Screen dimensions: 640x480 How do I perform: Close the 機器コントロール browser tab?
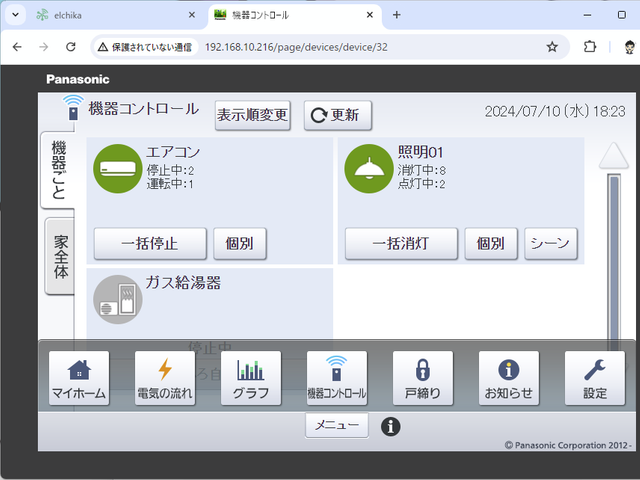pyautogui.click(x=370, y=15)
